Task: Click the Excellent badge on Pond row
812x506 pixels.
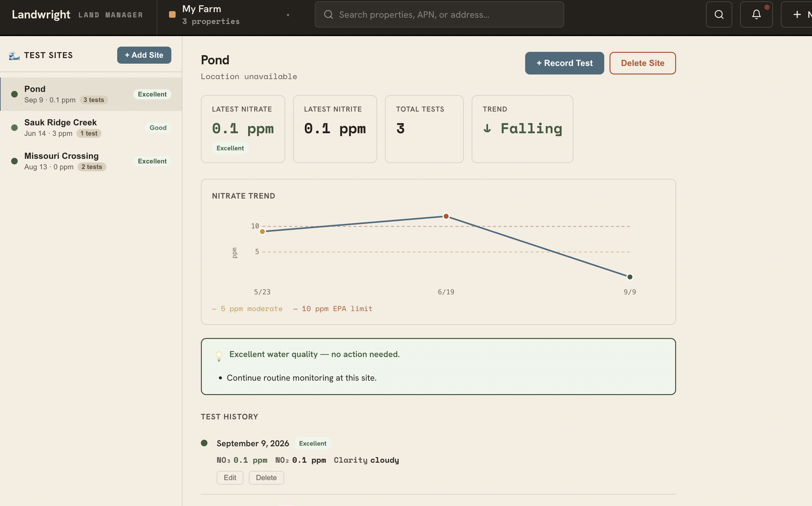Action: point(152,95)
